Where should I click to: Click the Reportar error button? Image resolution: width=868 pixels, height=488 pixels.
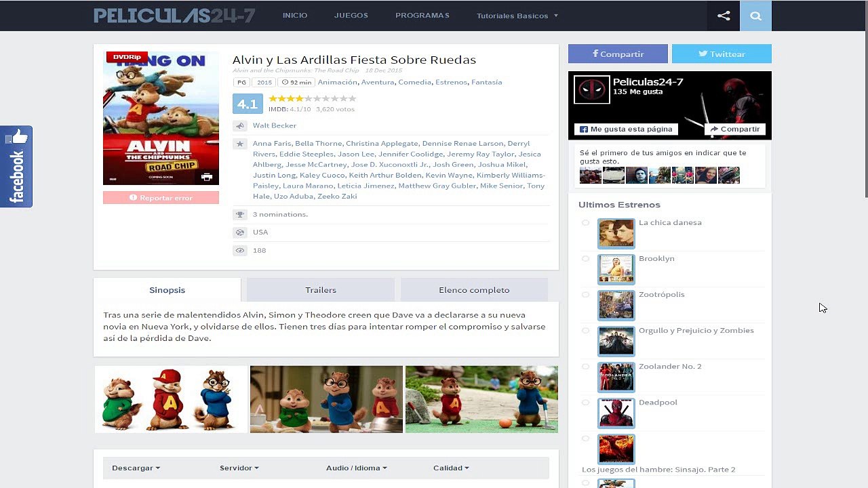click(x=161, y=198)
